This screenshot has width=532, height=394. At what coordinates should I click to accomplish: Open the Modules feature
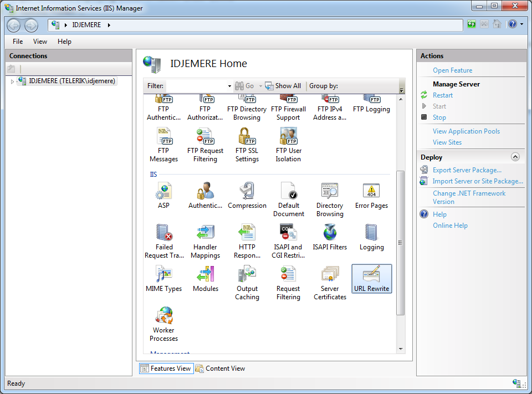(x=205, y=279)
